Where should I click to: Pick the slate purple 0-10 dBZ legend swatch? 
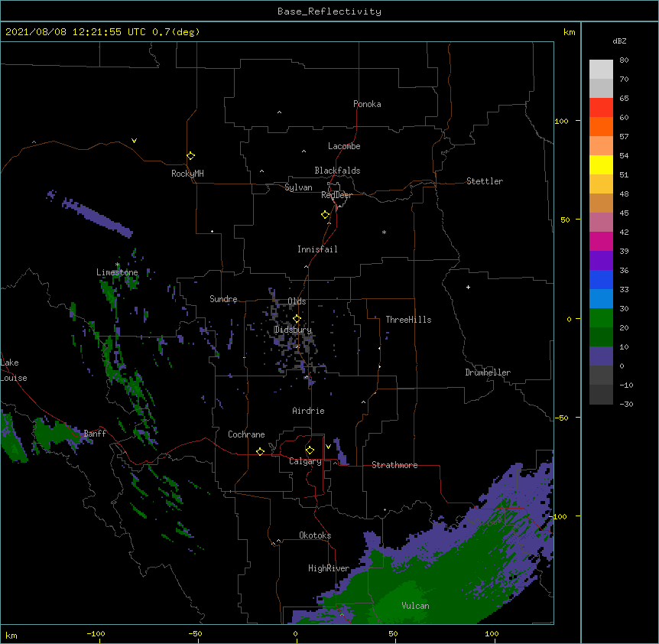(x=601, y=356)
